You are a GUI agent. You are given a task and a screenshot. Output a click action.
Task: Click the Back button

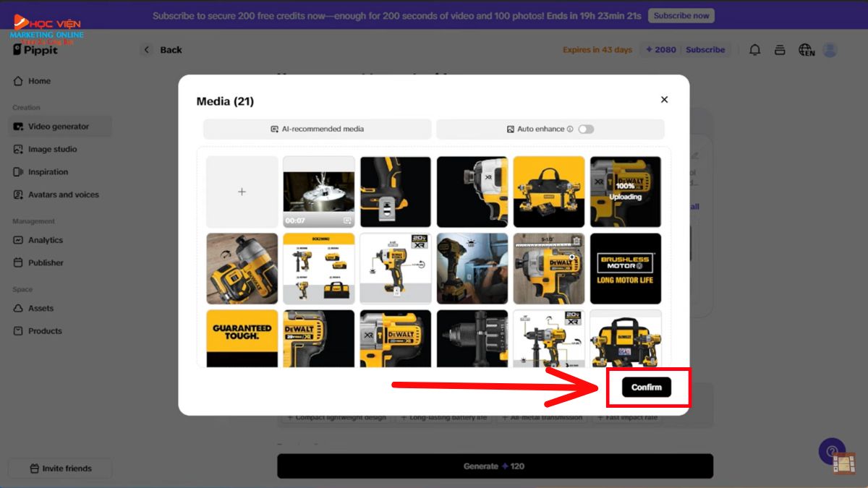pos(162,50)
